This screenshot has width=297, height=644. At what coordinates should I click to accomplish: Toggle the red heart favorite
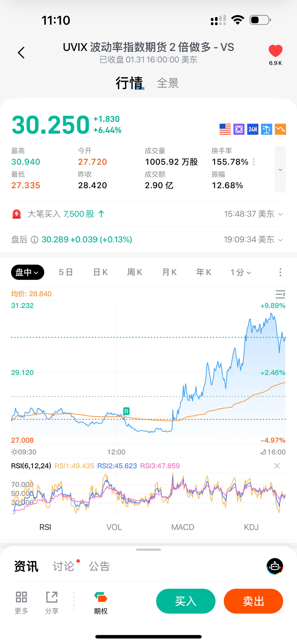[x=275, y=51]
